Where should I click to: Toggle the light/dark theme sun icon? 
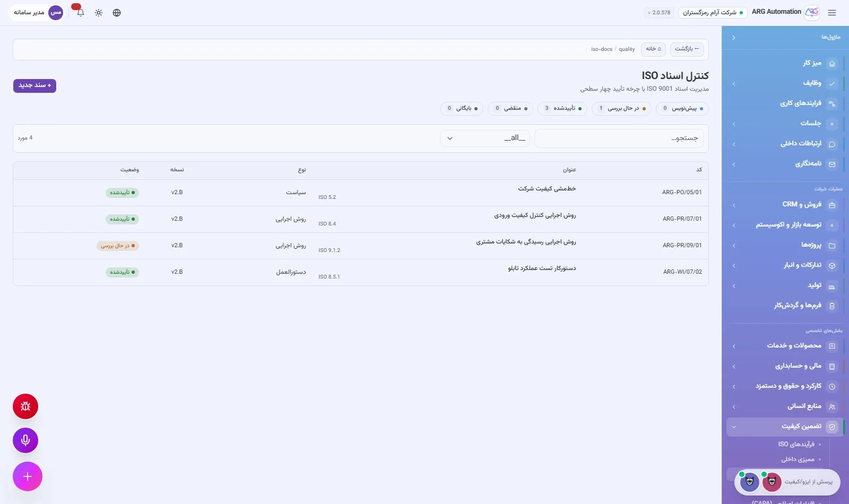pos(99,13)
